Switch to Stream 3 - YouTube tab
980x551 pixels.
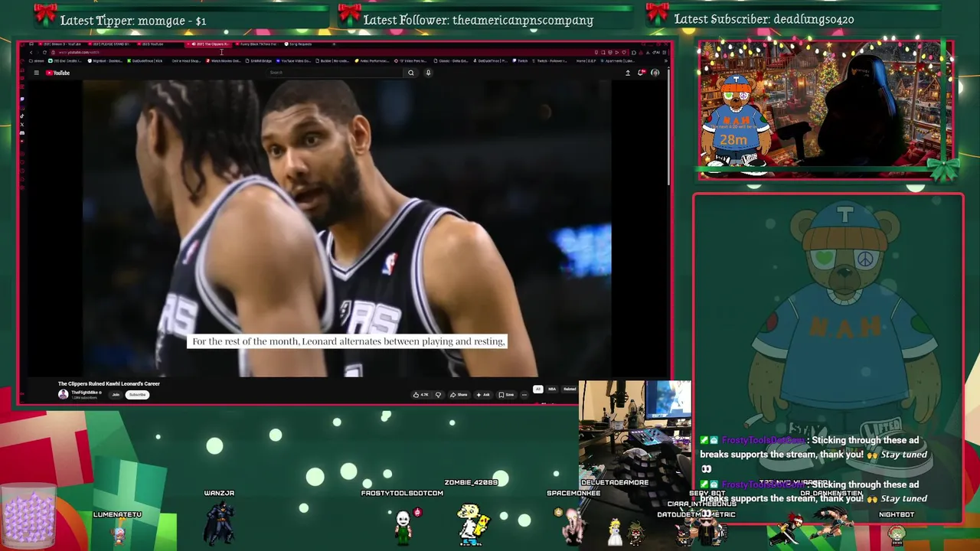(x=60, y=44)
